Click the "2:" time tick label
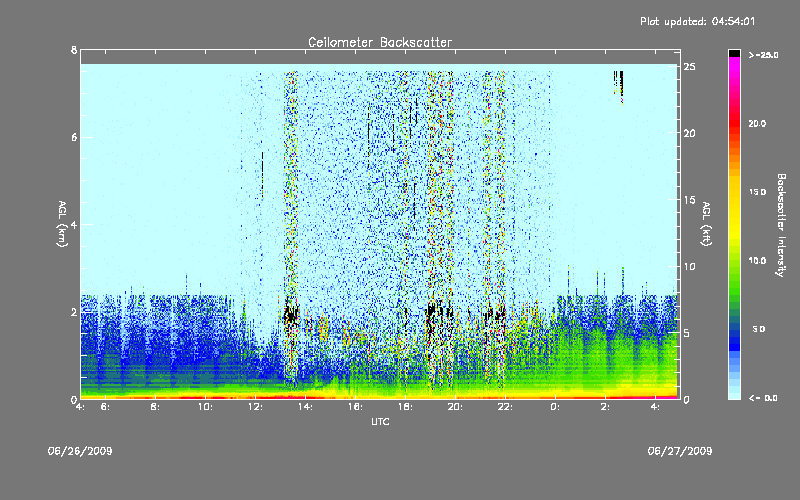The height and width of the screenshot is (500, 800). coord(605,407)
